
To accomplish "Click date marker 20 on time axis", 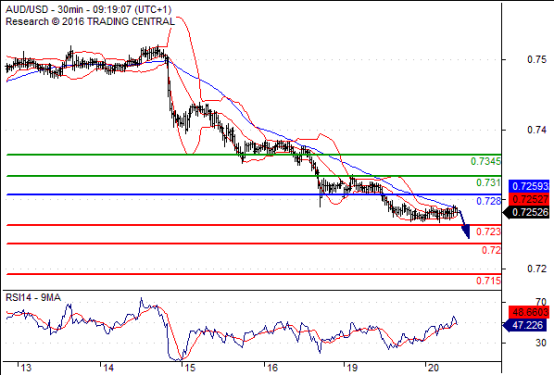I will pyautogui.click(x=433, y=368).
